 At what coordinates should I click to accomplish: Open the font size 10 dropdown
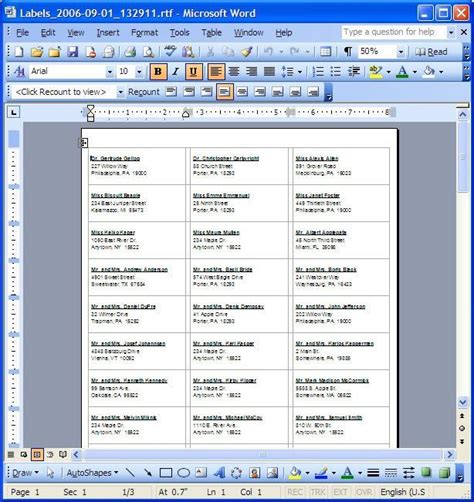pyautogui.click(x=139, y=71)
